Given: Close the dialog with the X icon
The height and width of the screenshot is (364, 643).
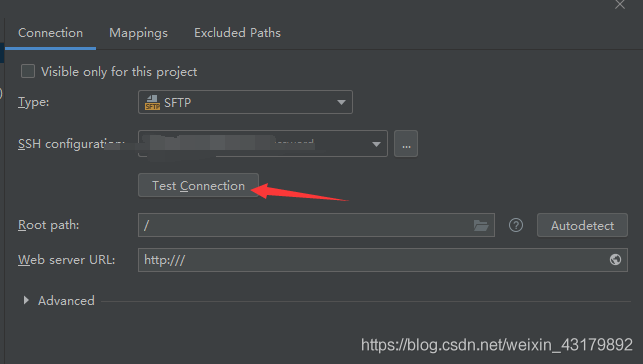Looking at the screenshot, I should click(620, 5).
